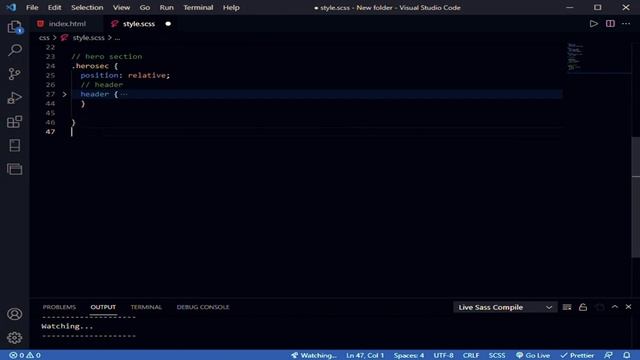Screen dimensions: 640x360
Task: Open the Manage gear icon
Action: pyautogui.click(x=15, y=338)
